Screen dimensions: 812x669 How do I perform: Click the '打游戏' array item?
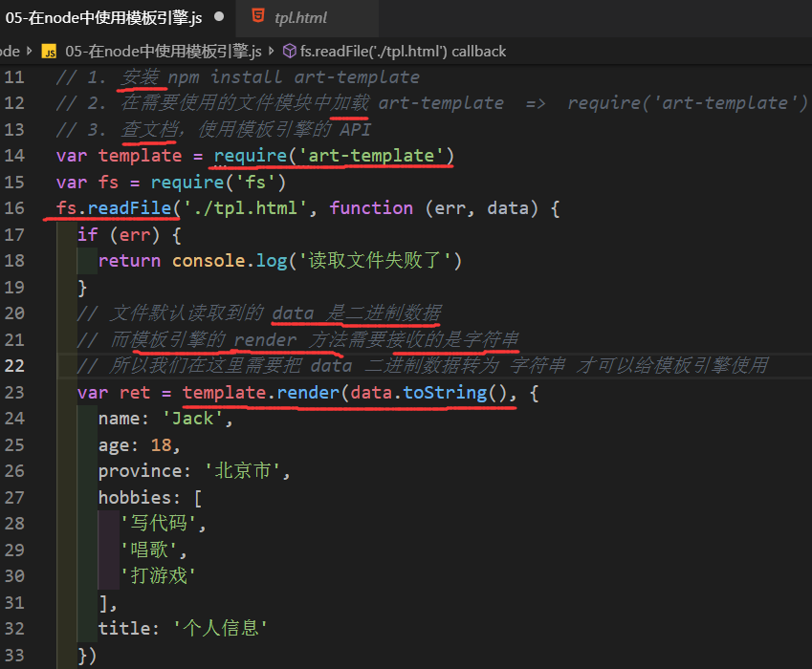coord(159,575)
